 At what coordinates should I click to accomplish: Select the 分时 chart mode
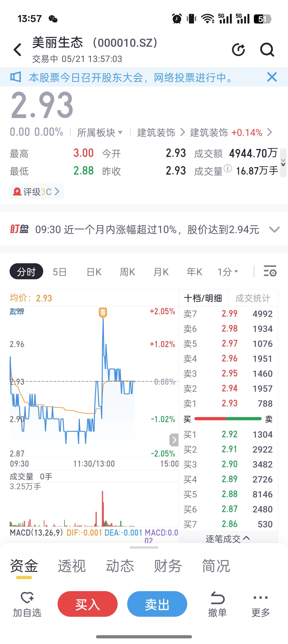(x=26, y=272)
